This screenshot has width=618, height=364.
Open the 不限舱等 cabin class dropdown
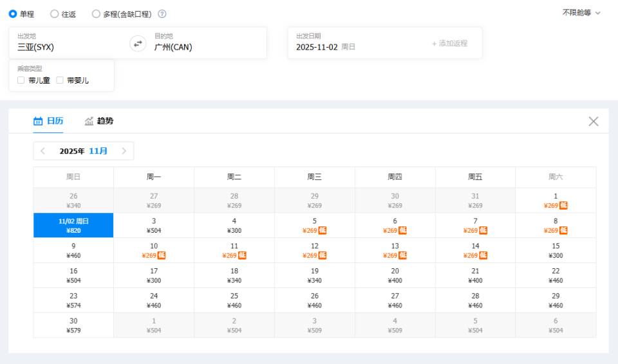click(581, 13)
